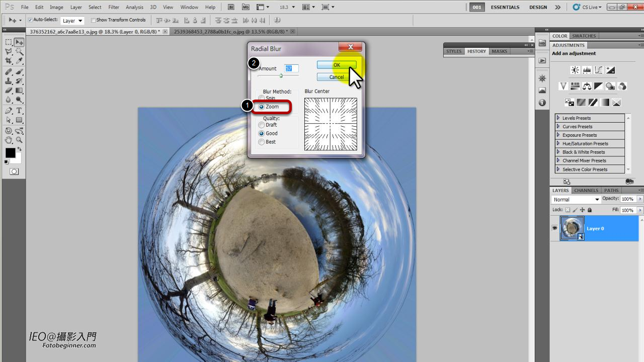Add a Levels adjustment
Screen dimensions: 644x362
click(x=587, y=70)
